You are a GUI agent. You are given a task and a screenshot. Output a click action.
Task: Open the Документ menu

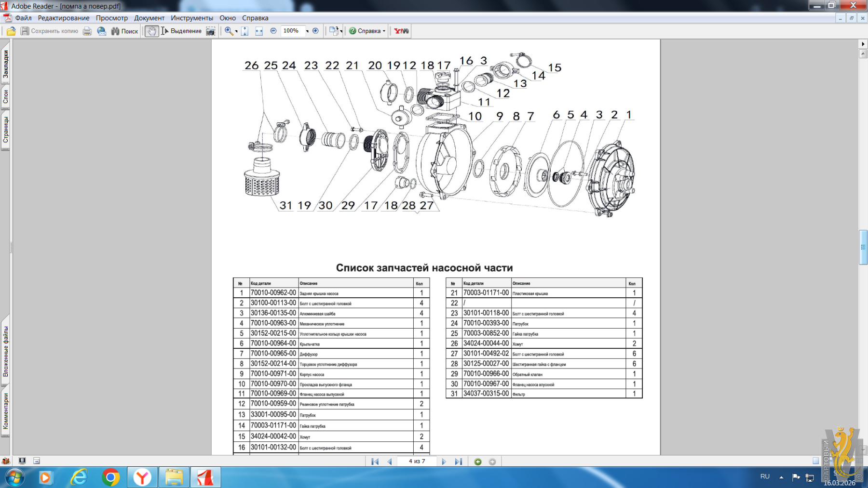149,18
